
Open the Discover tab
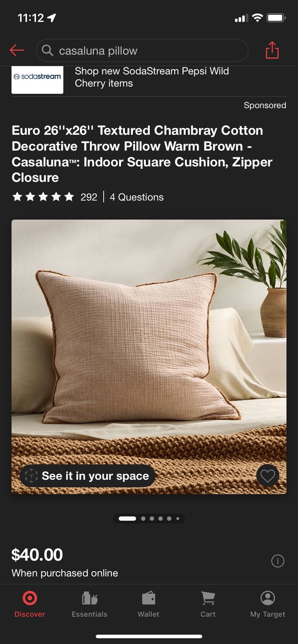click(x=30, y=604)
